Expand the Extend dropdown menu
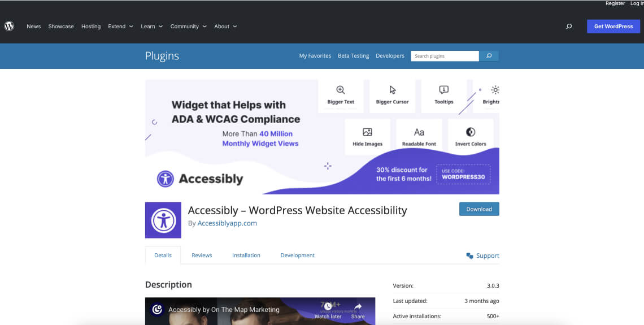Image resolution: width=644 pixels, height=325 pixels. point(120,27)
